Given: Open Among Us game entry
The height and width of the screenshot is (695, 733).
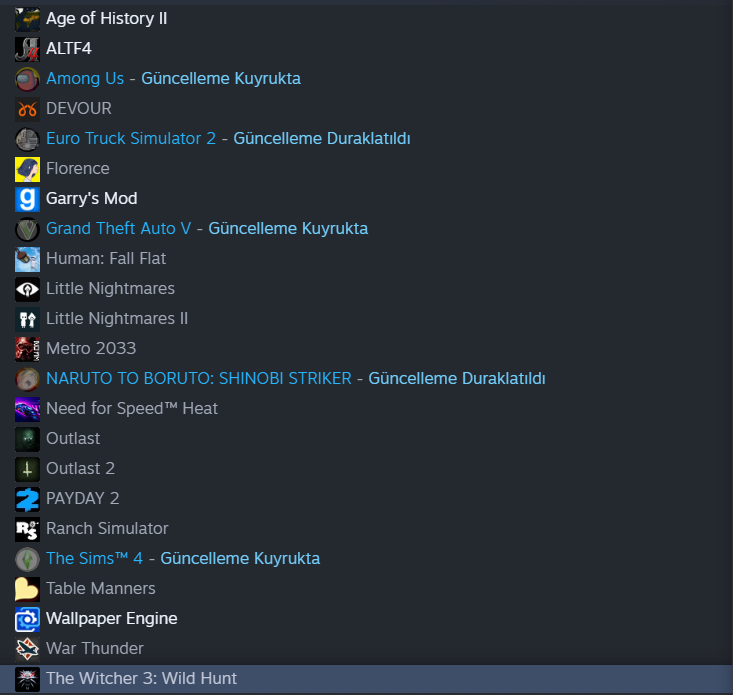Looking at the screenshot, I should pyautogui.click(x=85, y=79).
